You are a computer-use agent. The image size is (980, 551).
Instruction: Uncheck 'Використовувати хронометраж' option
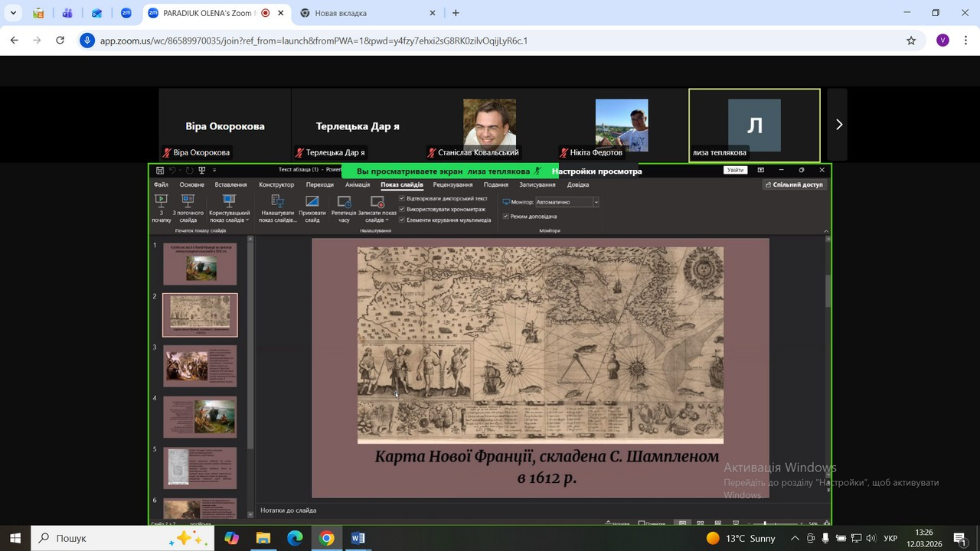(403, 209)
